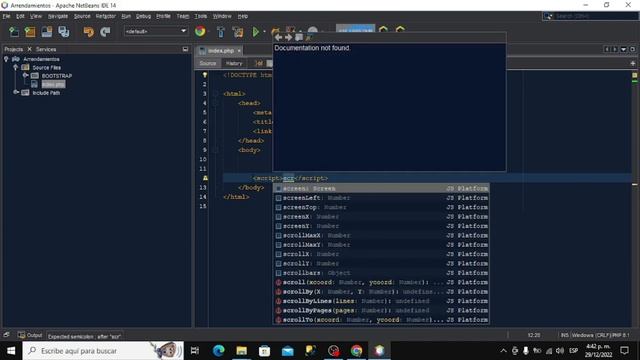
Task: Click the back arrow in documentation popup
Action: coord(278,38)
